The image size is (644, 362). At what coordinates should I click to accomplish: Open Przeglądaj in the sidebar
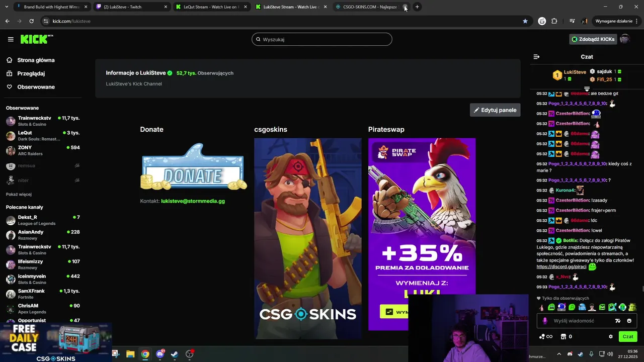pos(26,73)
